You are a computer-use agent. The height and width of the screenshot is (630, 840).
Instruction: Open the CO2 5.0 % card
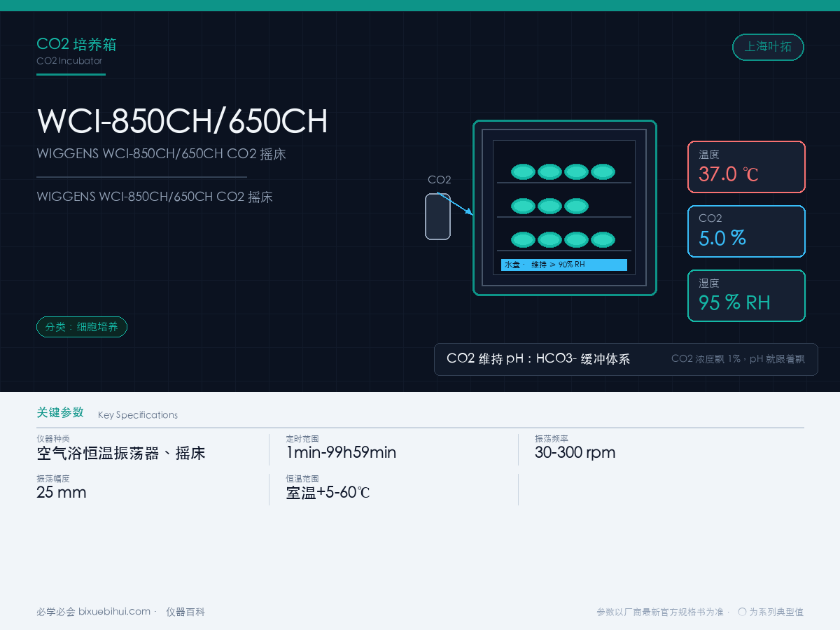tap(746, 231)
